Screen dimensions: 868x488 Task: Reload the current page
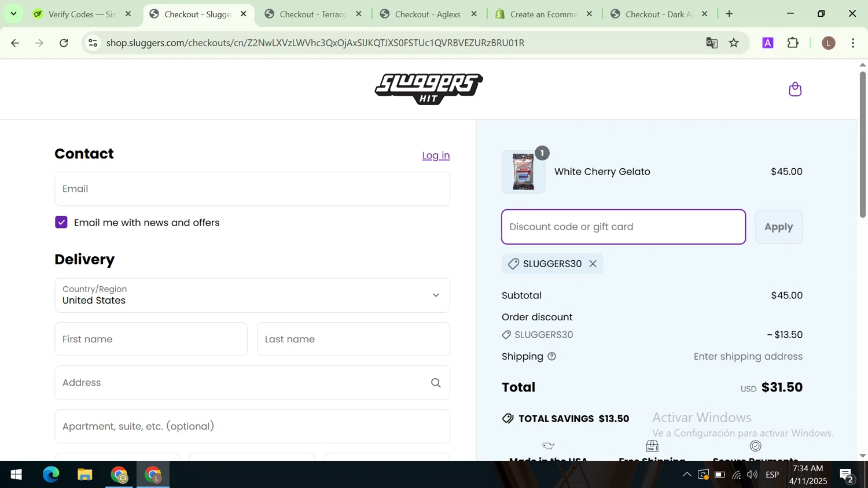(x=64, y=43)
